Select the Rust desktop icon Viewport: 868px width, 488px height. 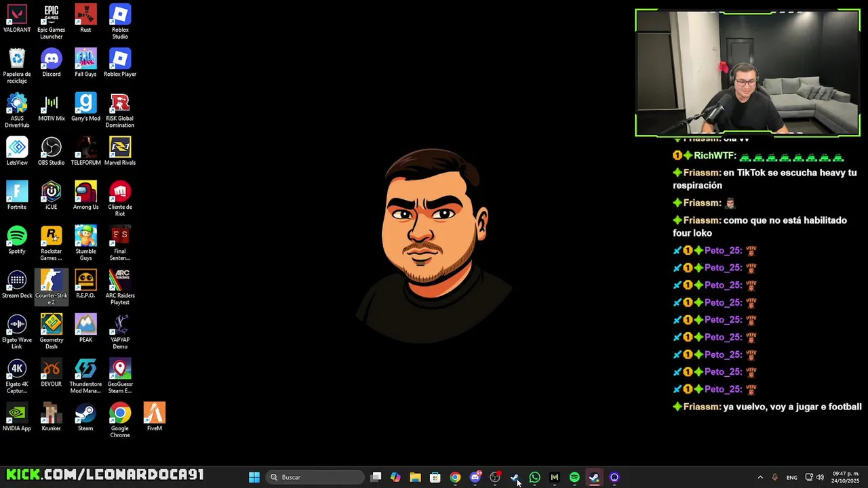(x=85, y=19)
